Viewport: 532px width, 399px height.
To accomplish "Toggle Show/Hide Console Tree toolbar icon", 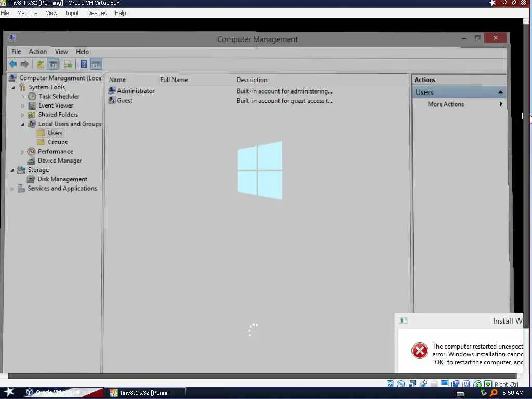I will (53, 64).
